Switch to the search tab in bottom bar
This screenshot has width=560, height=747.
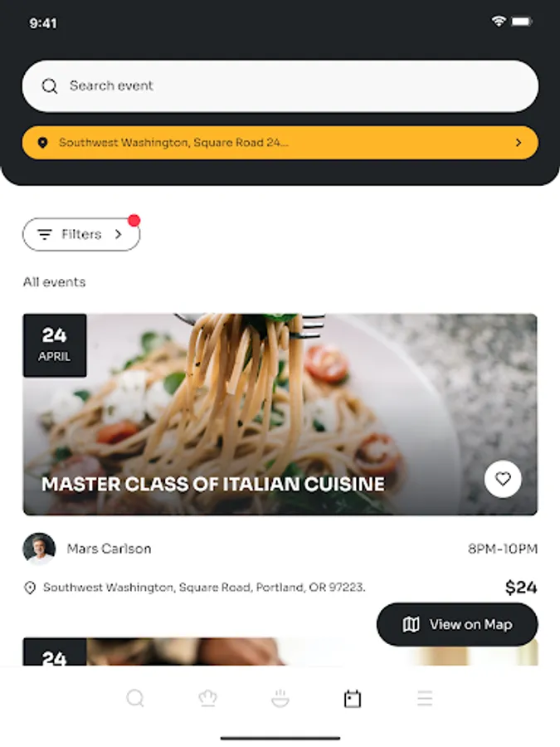click(135, 698)
